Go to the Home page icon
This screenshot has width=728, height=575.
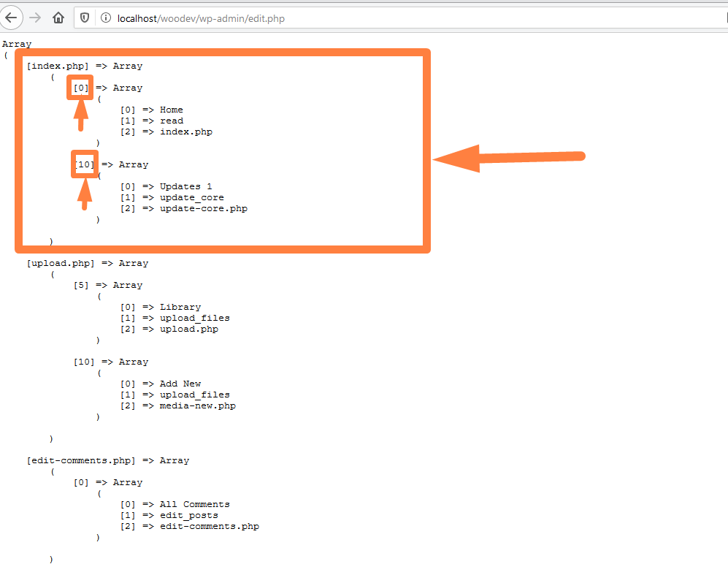[x=58, y=18]
